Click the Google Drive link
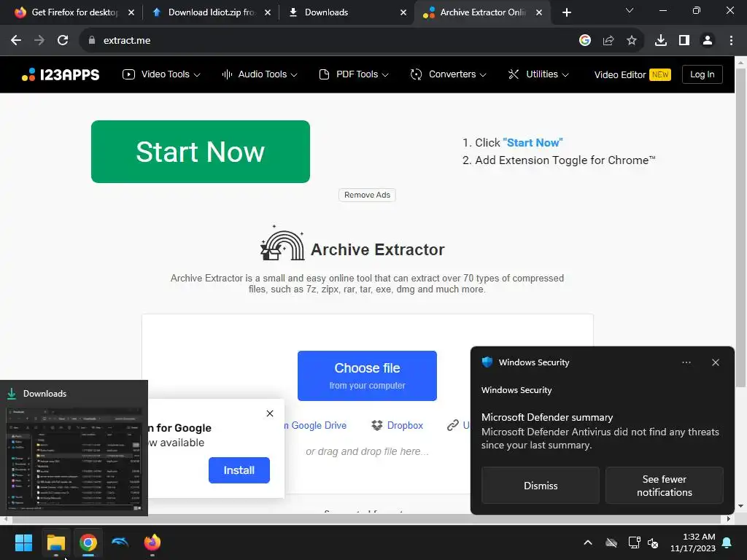The height and width of the screenshot is (560, 747). point(316,425)
